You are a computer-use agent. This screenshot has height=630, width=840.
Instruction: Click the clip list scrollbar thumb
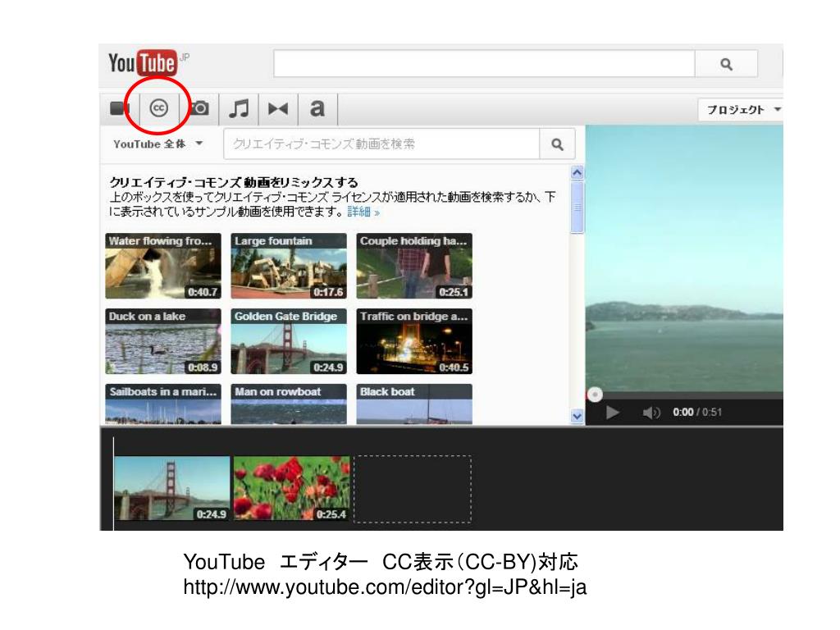click(577, 208)
